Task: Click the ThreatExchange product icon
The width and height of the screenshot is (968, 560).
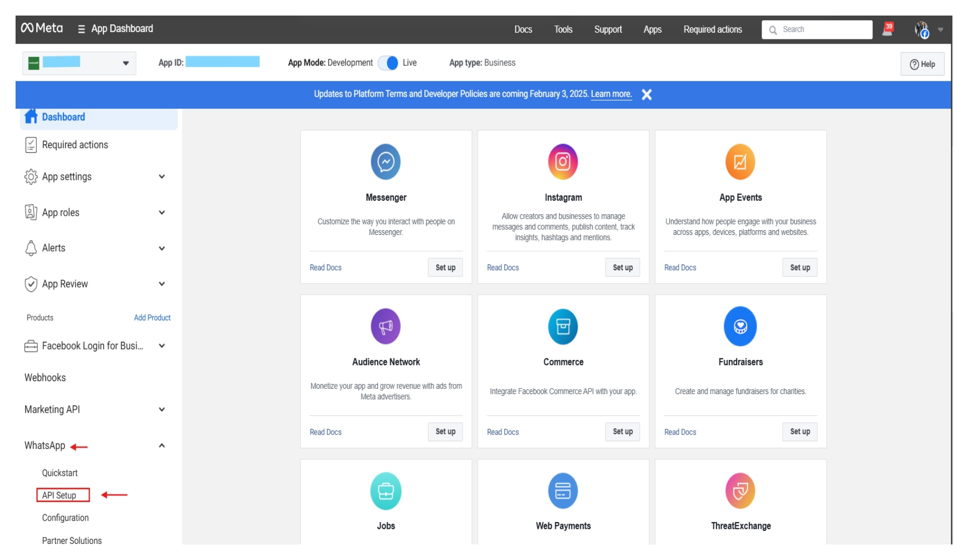Action: [740, 491]
